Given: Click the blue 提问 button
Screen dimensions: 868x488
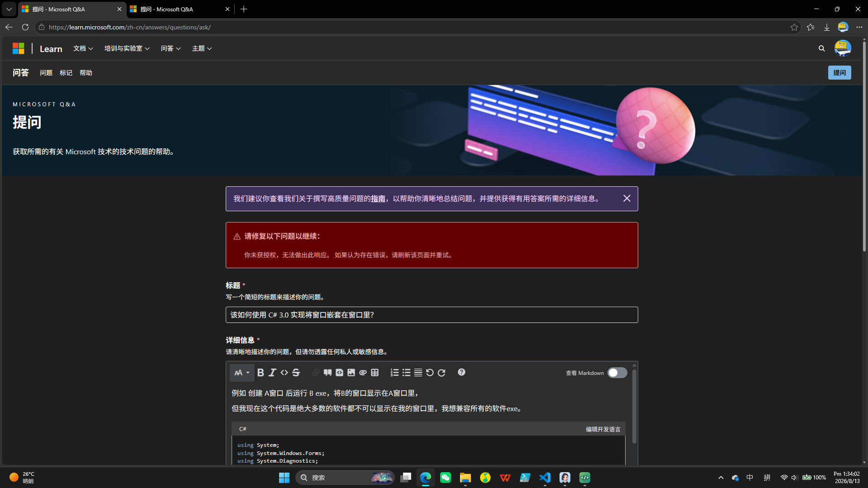Looking at the screenshot, I should pos(840,73).
